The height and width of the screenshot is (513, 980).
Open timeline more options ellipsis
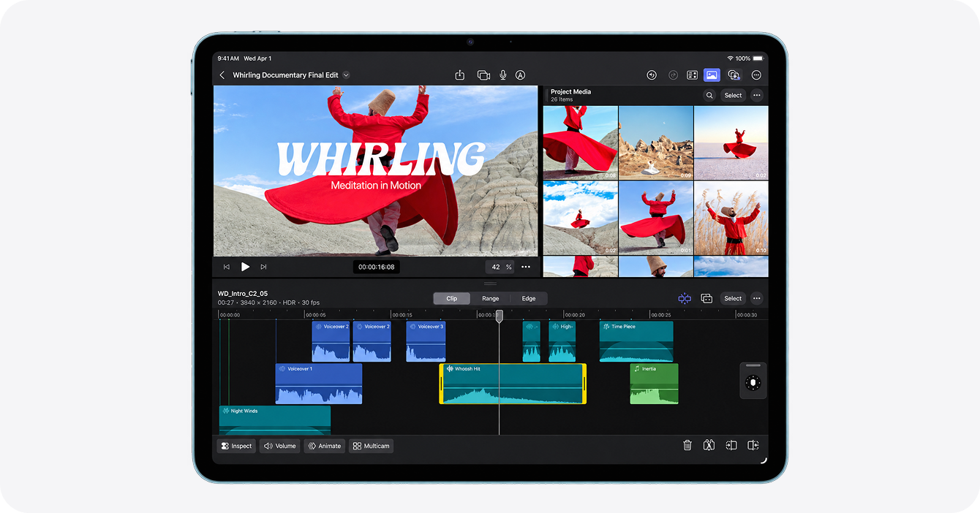[x=756, y=298]
